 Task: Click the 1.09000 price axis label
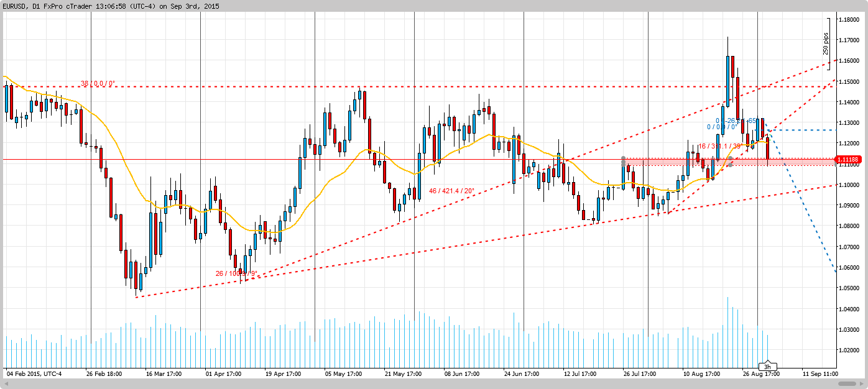[849, 206]
